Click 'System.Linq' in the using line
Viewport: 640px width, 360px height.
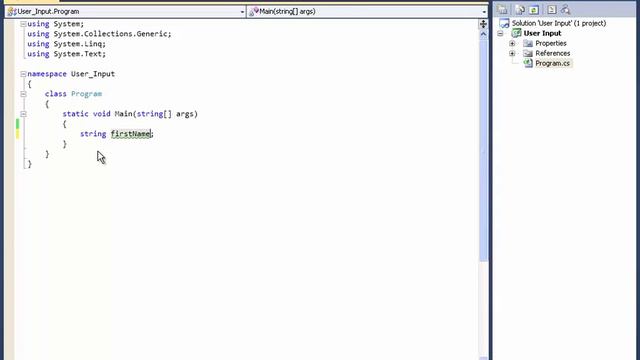point(78,44)
